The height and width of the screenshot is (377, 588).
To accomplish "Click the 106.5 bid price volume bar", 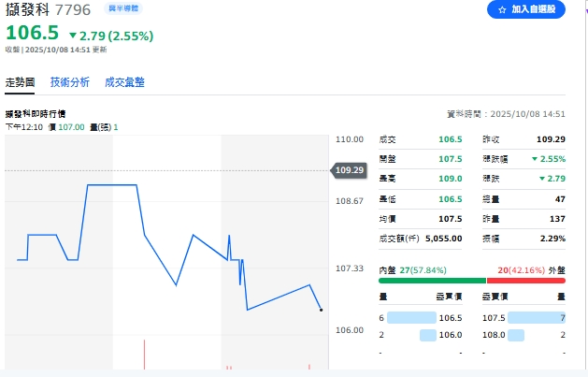I will [410, 318].
